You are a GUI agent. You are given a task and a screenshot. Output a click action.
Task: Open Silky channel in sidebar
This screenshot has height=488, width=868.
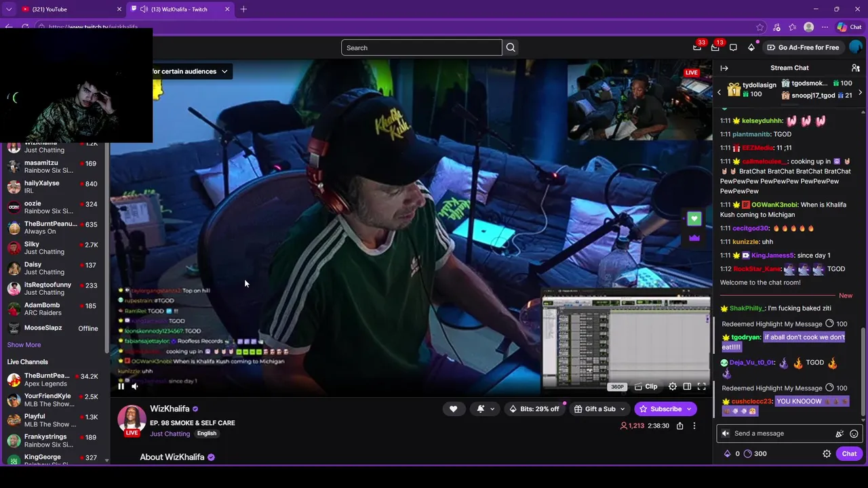pyautogui.click(x=52, y=248)
